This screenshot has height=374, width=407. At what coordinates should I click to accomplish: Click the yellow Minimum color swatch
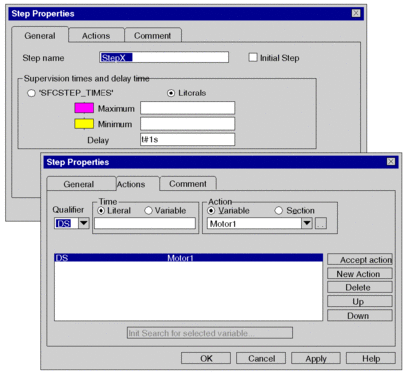(84, 124)
